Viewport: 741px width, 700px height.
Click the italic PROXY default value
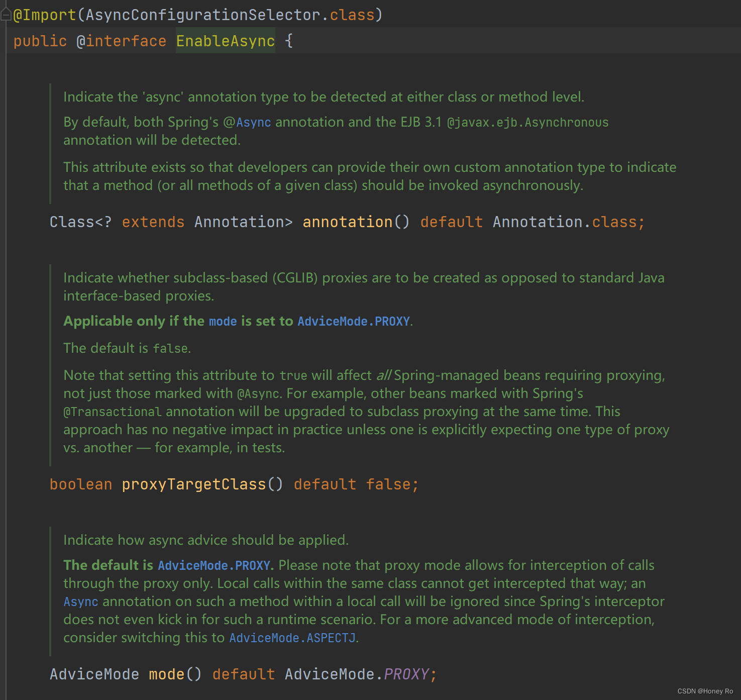406,674
